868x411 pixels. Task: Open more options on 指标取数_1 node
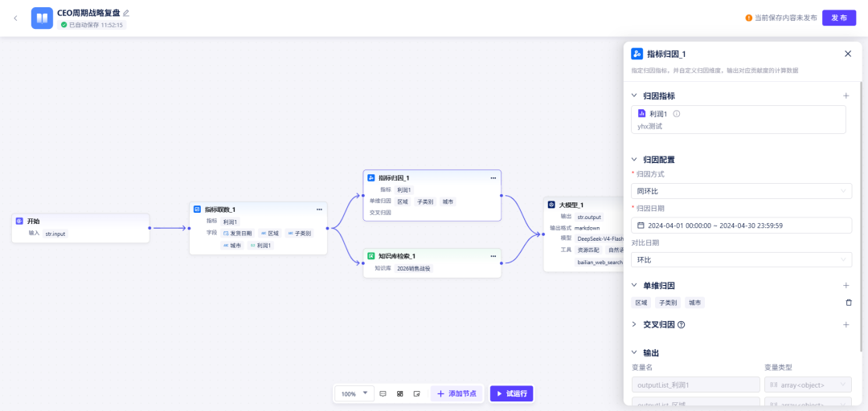319,210
